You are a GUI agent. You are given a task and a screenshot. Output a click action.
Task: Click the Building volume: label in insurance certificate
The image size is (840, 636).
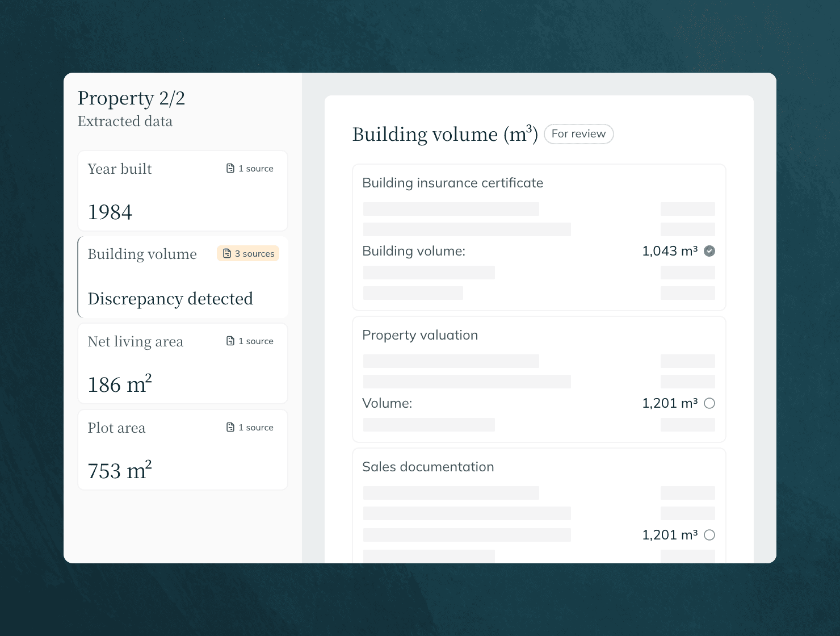414,251
